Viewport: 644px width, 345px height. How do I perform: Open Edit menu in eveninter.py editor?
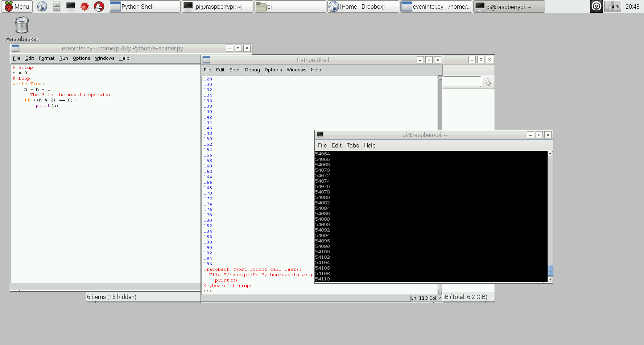[29, 58]
